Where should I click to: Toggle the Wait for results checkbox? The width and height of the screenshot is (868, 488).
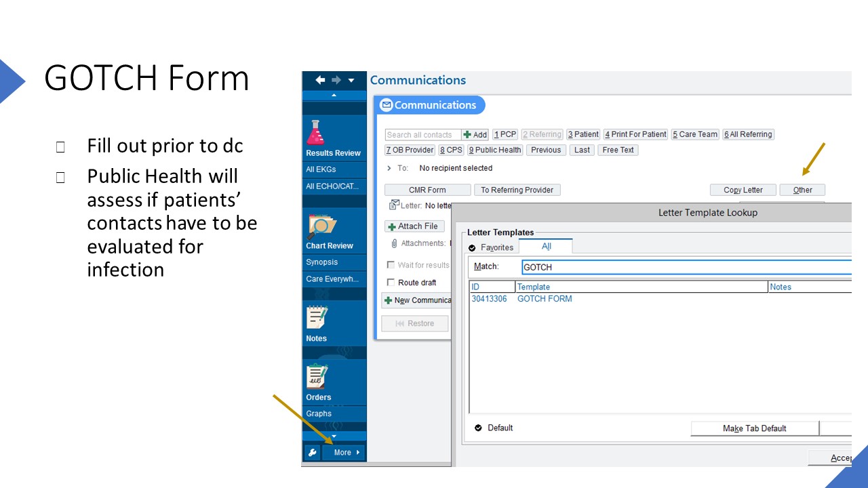point(391,265)
